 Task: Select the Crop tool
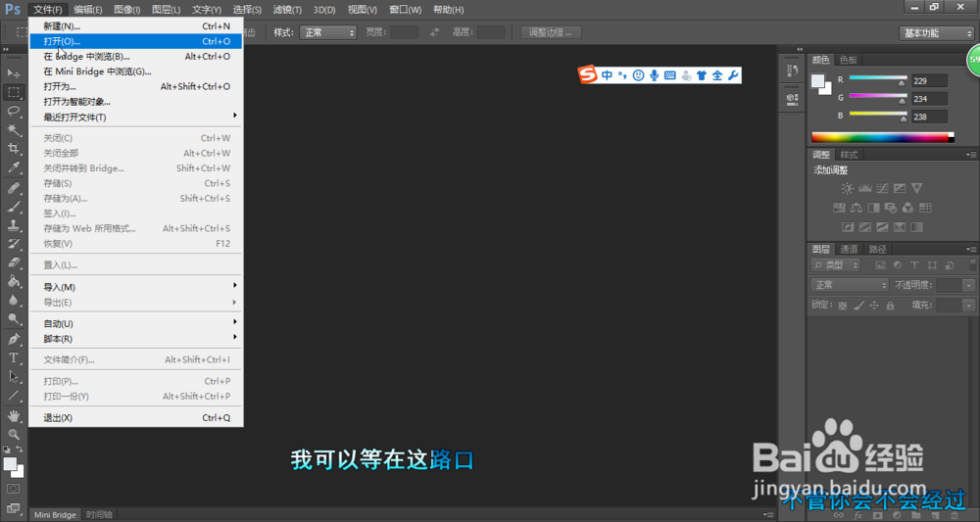pos(13,149)
